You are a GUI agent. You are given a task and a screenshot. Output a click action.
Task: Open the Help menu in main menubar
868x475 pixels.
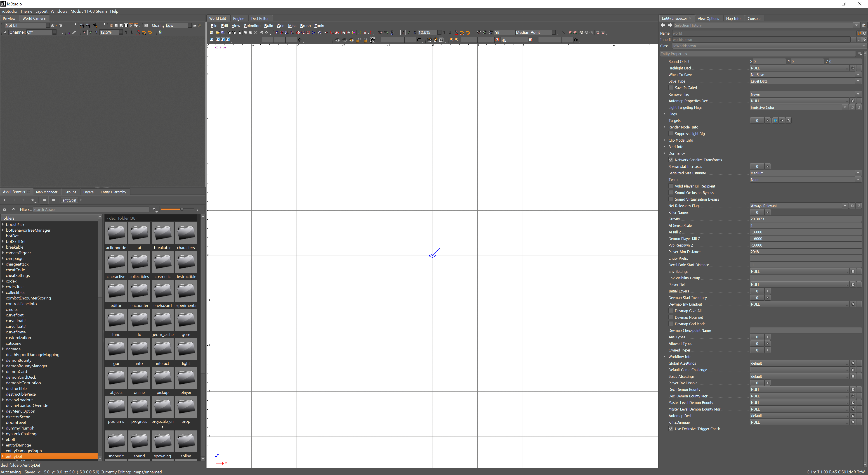[x=114, y=11]
